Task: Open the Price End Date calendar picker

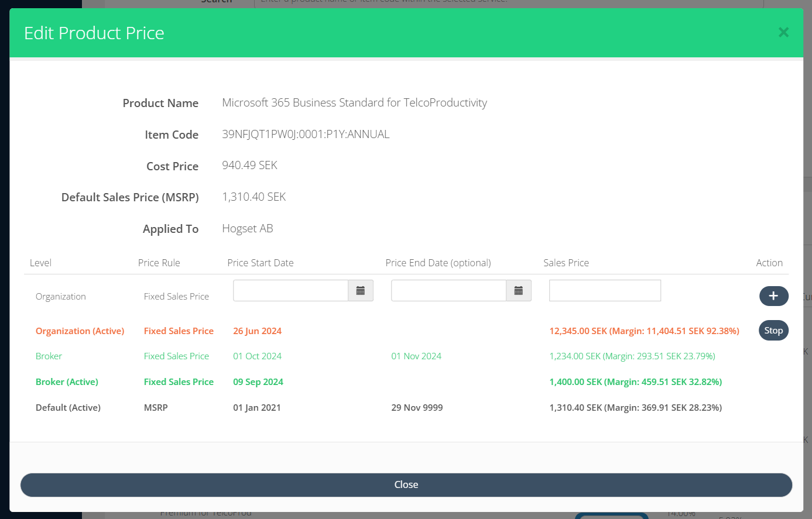Action: (519, 291)
